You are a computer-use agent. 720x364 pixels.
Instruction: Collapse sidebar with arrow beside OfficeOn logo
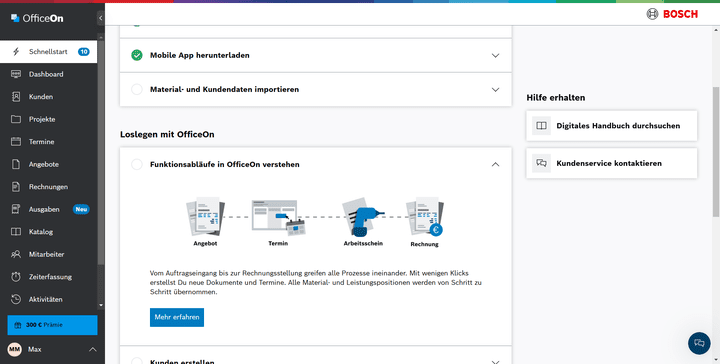(101, 18)
